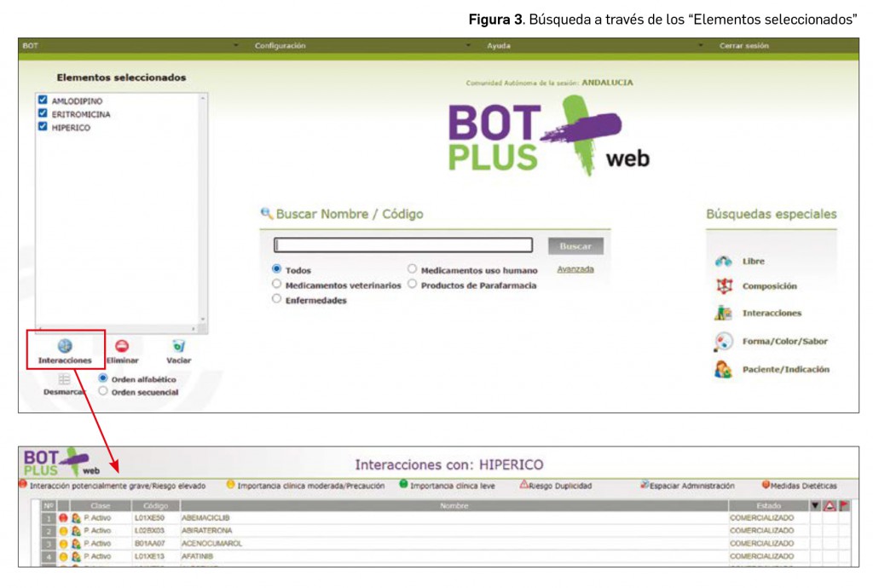Empty the list with the Vaciar bin icon
873x588 pixels.
tap(178, 345)
